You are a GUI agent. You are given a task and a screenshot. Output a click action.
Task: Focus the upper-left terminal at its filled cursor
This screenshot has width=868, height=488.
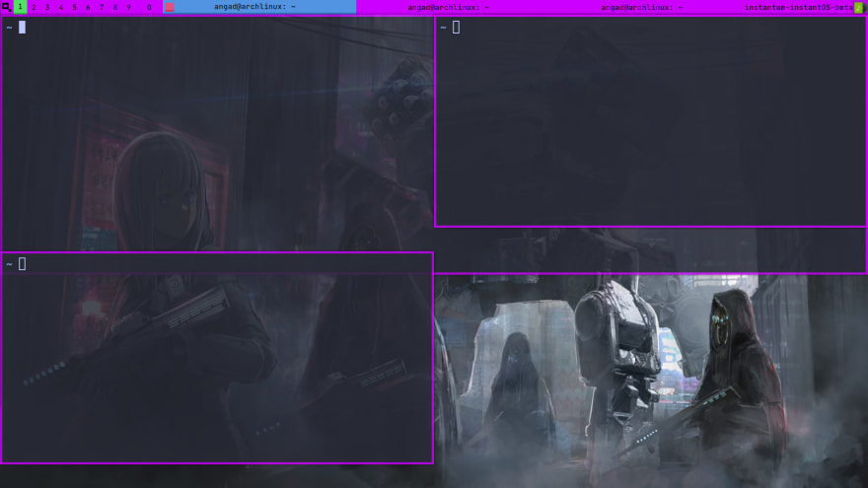coord(22,28)
